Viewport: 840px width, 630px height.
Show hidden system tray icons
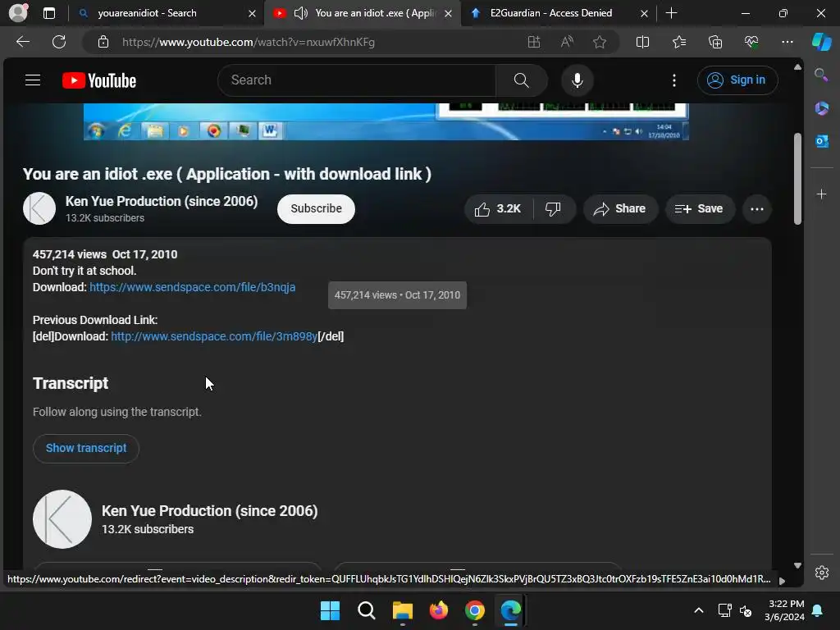tap(699, 610)
